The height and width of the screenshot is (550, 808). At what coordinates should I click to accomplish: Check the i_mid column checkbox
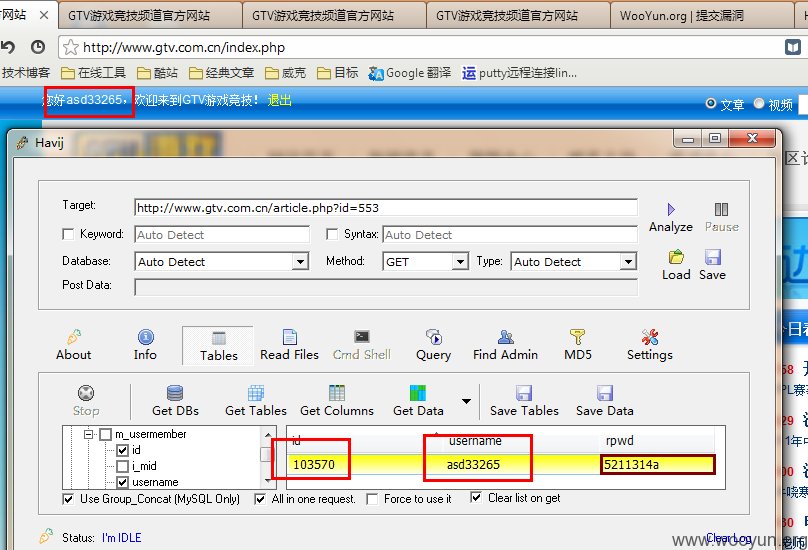[122, 466]
